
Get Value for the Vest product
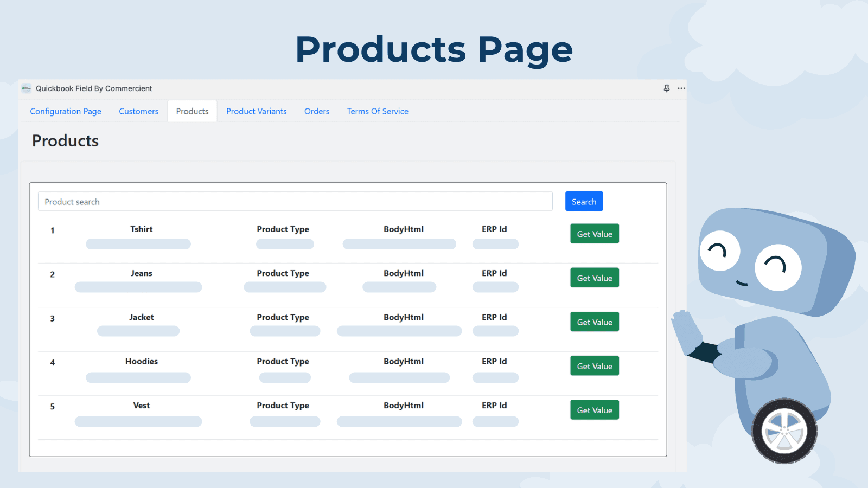click(x=595, y=410)
